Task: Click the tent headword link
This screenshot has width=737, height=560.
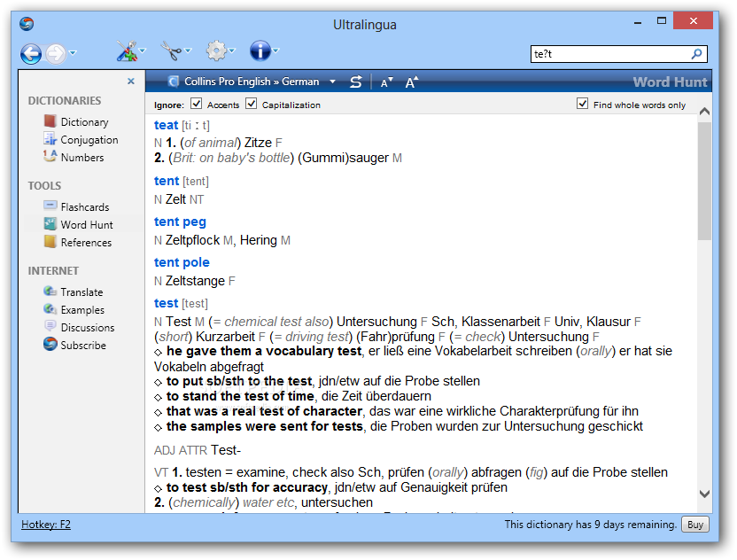Action: (x=167, y=181)
